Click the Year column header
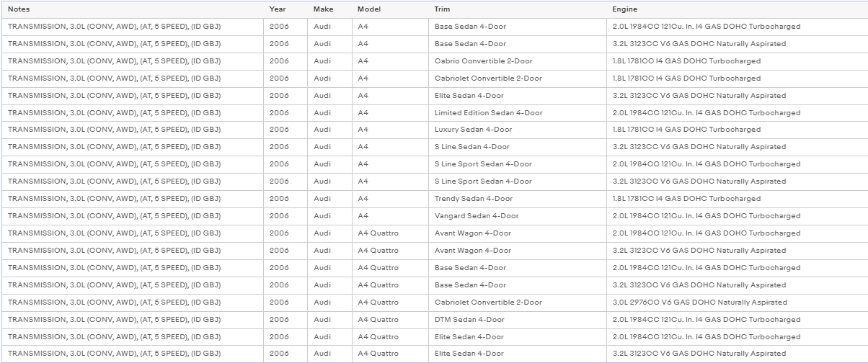This screenshot has width=868, height=363. tap(285, 9)
